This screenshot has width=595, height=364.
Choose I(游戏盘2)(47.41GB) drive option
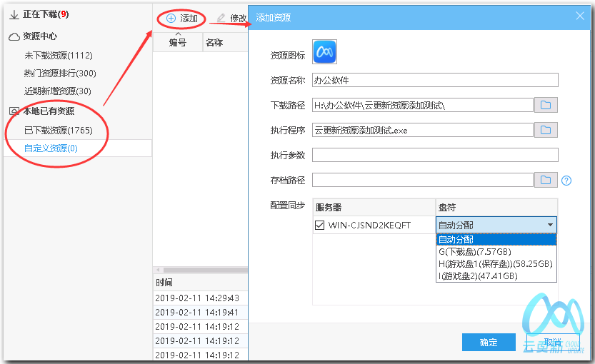496,276
